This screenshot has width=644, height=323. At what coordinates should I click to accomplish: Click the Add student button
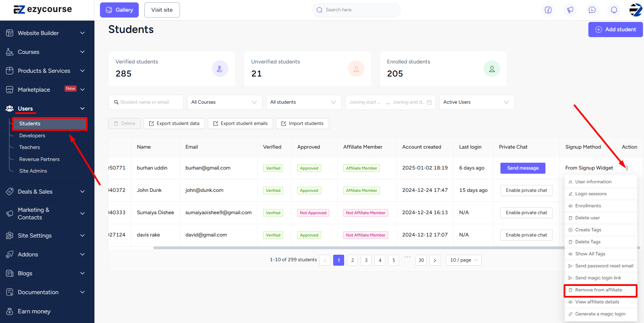(x=615, y=30)
